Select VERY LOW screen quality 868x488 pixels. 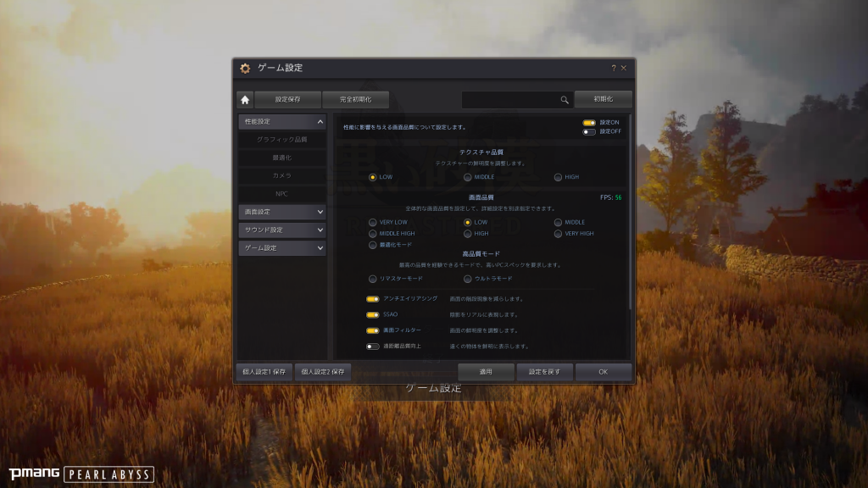373,223
